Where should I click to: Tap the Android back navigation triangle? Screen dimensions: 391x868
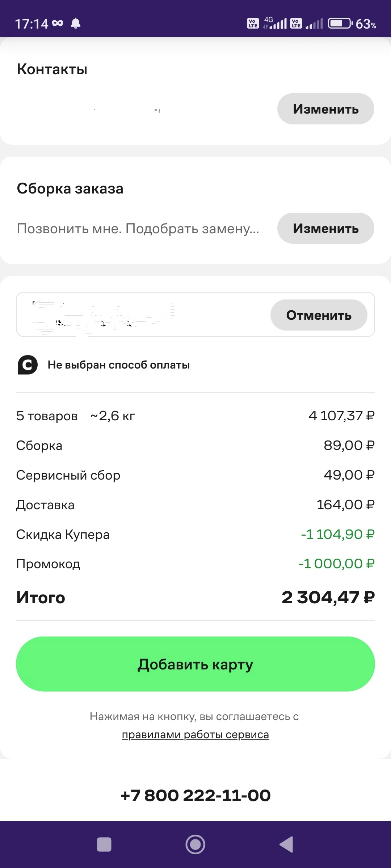[286, 844]
